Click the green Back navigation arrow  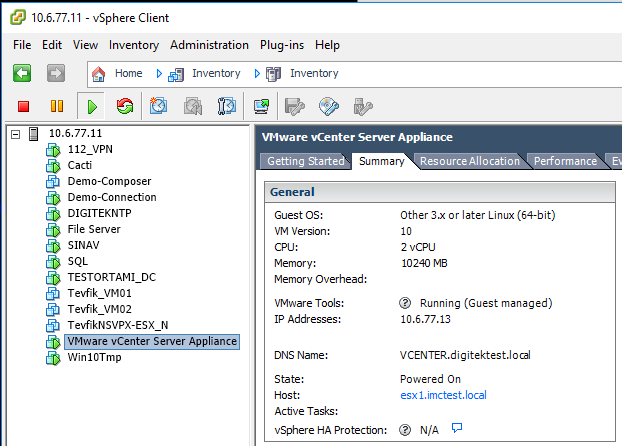click(x=22, y=73)
